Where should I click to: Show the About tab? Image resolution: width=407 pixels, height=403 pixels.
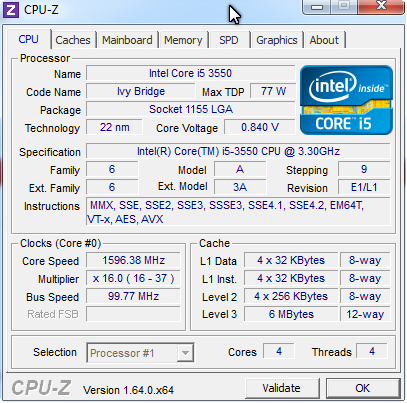(x=324, y=40)
